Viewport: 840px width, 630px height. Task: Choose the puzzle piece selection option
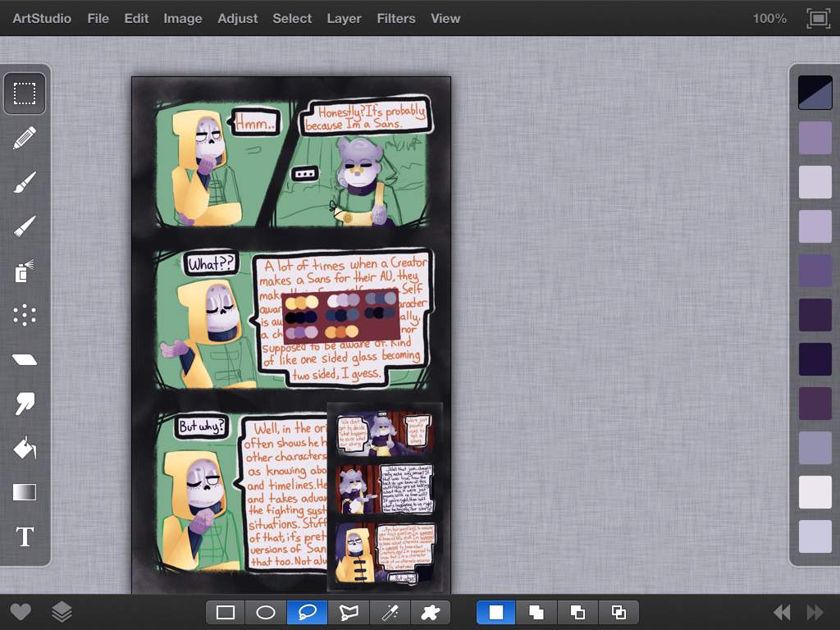pos(430,612)
